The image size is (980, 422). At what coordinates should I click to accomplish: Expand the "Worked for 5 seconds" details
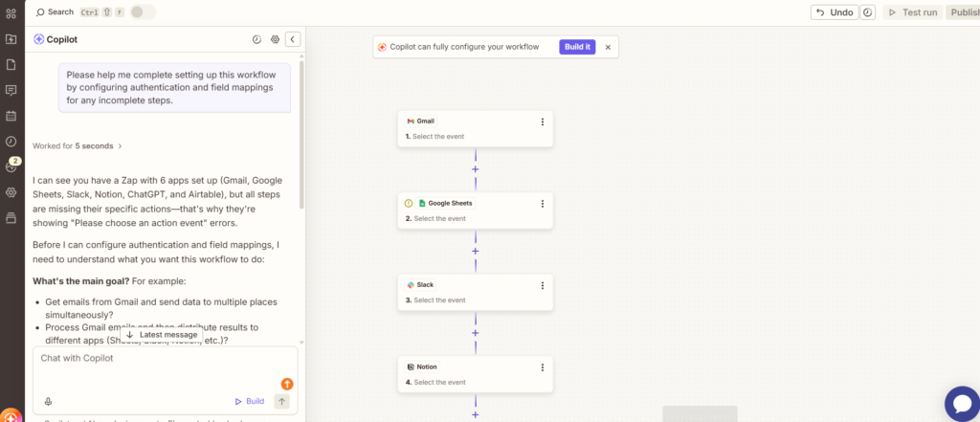point(78,146)
